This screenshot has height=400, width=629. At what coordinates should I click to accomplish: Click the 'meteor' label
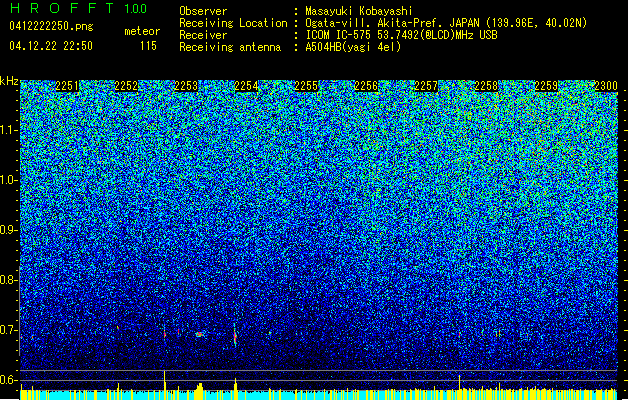[142, 31]
